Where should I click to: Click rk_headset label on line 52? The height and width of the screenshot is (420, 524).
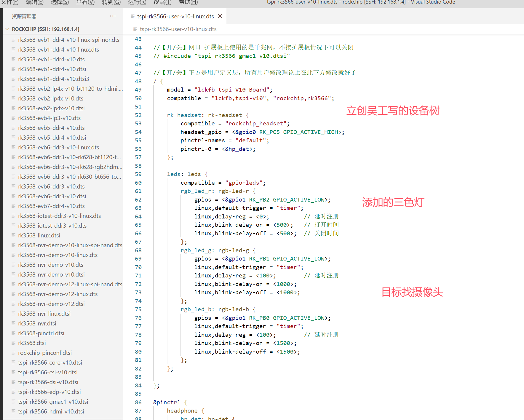[184, 115]
